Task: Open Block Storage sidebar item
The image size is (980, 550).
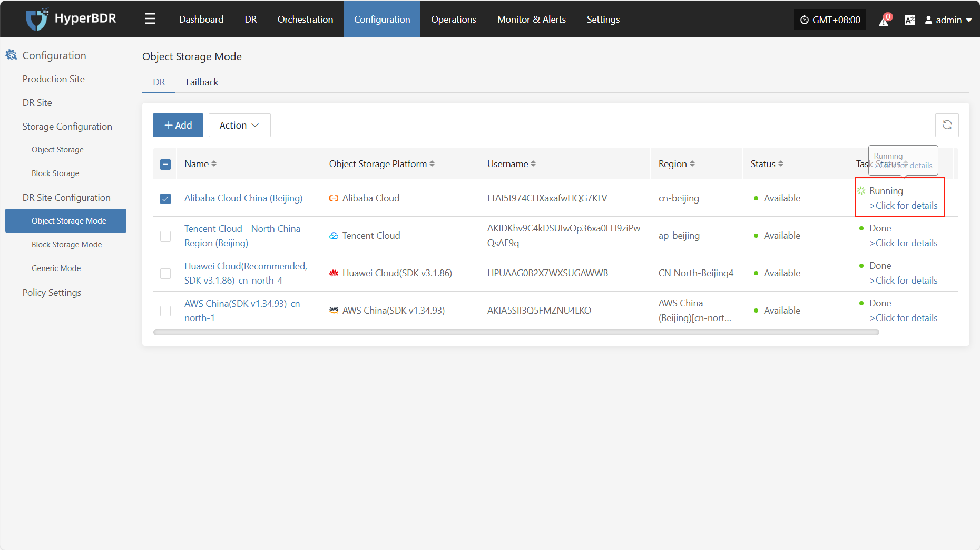Action: [x=55, y=173]
